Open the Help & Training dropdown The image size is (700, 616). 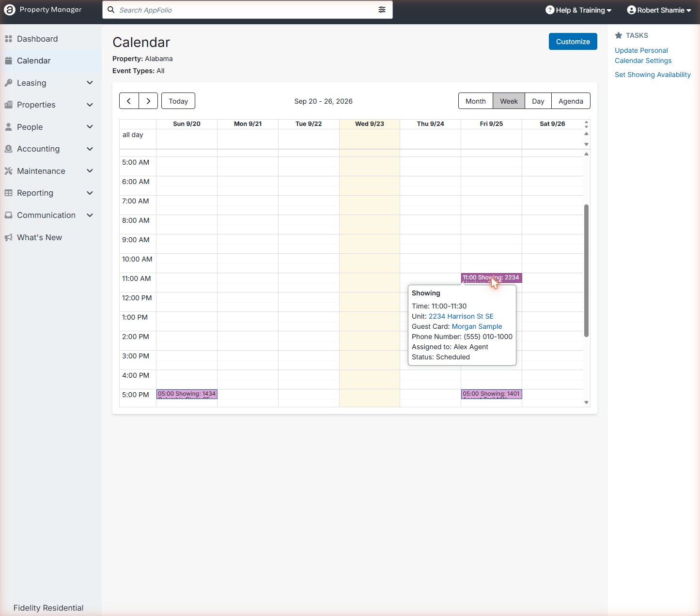[x=578, y=10]
